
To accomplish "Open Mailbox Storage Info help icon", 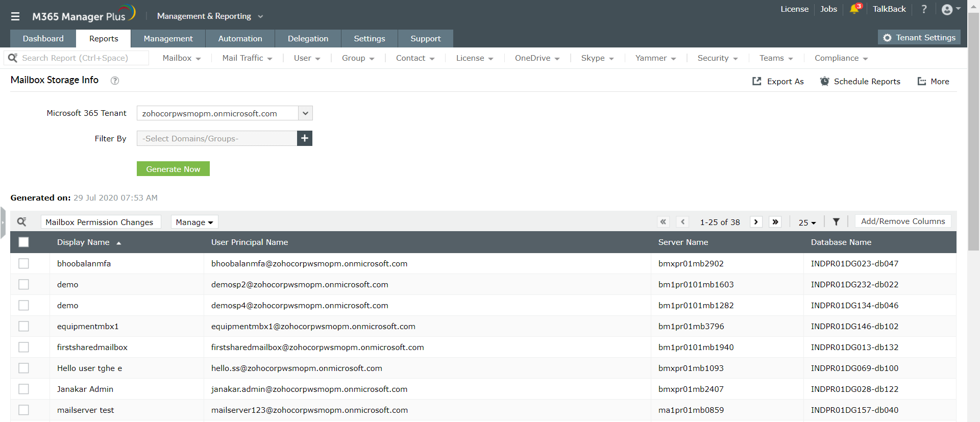I will [x=115, y=81].
